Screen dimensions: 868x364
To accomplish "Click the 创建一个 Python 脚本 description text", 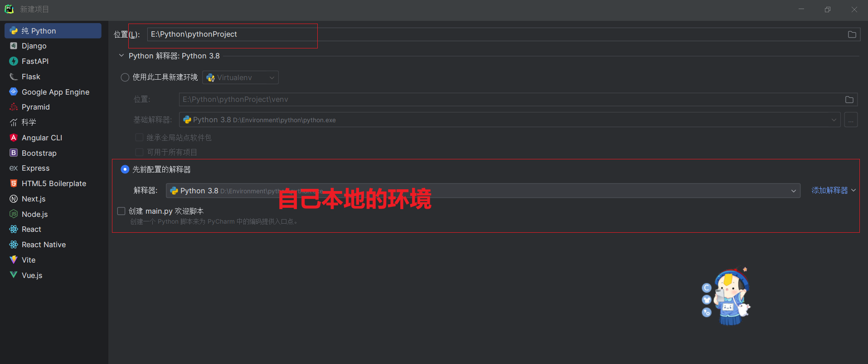I will 215,221.
